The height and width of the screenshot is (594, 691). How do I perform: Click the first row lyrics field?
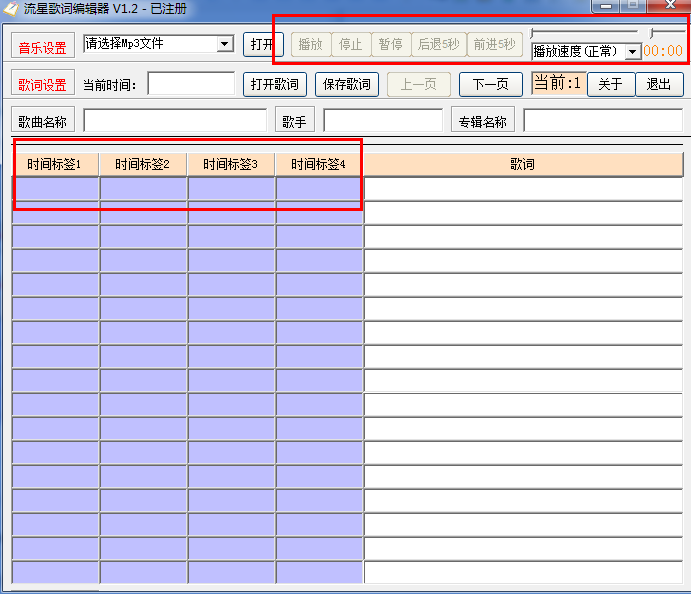coord(524,189)
